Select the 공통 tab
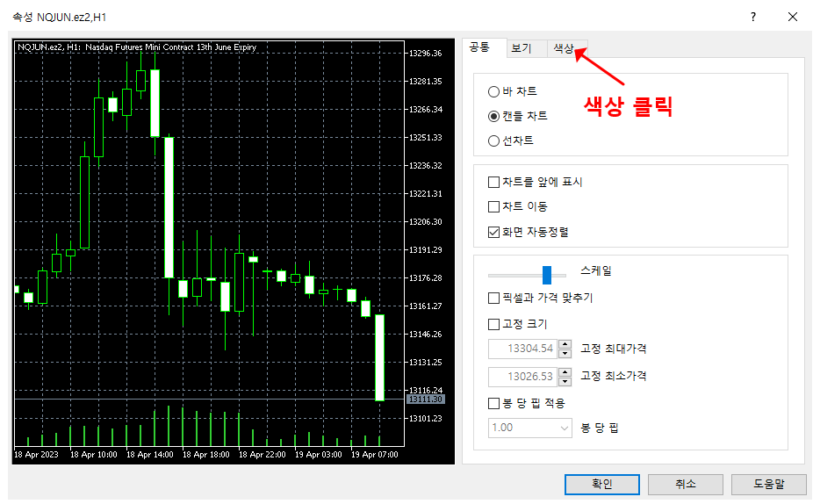The height and width of the screenshot is (504, 813). [484, 47]
